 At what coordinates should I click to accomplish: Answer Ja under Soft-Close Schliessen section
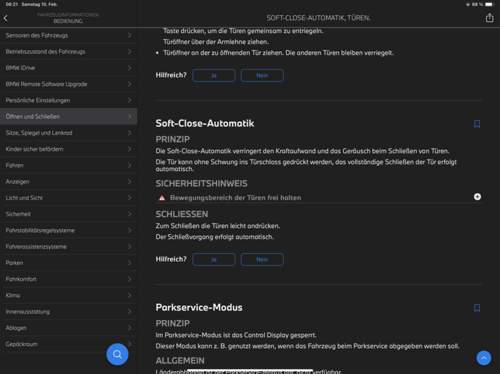coord(214,259)
